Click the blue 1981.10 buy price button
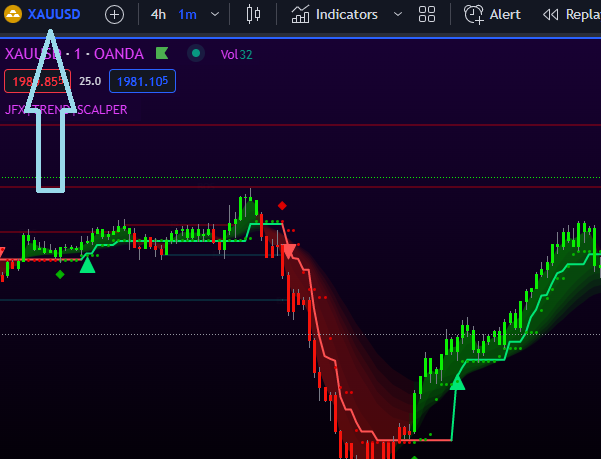Screen dimensions: 601x459 (x=142, y=81)
